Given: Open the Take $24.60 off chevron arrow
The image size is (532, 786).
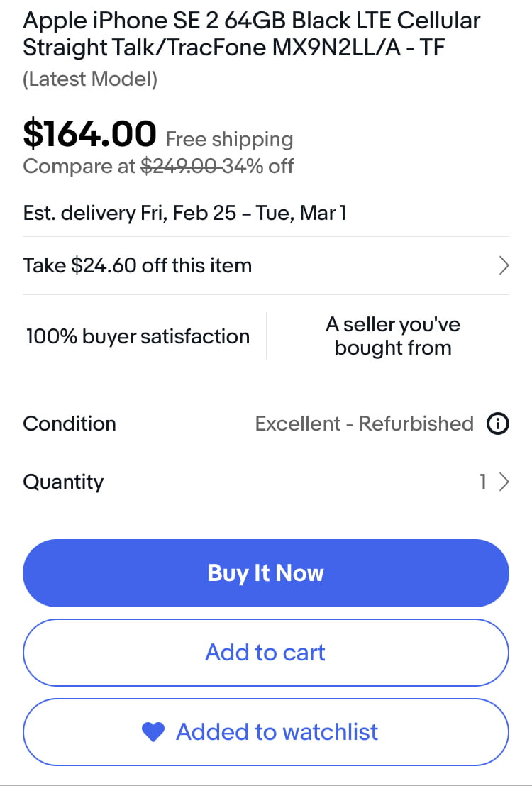Looking at the screenshot, I should point(504,266).
